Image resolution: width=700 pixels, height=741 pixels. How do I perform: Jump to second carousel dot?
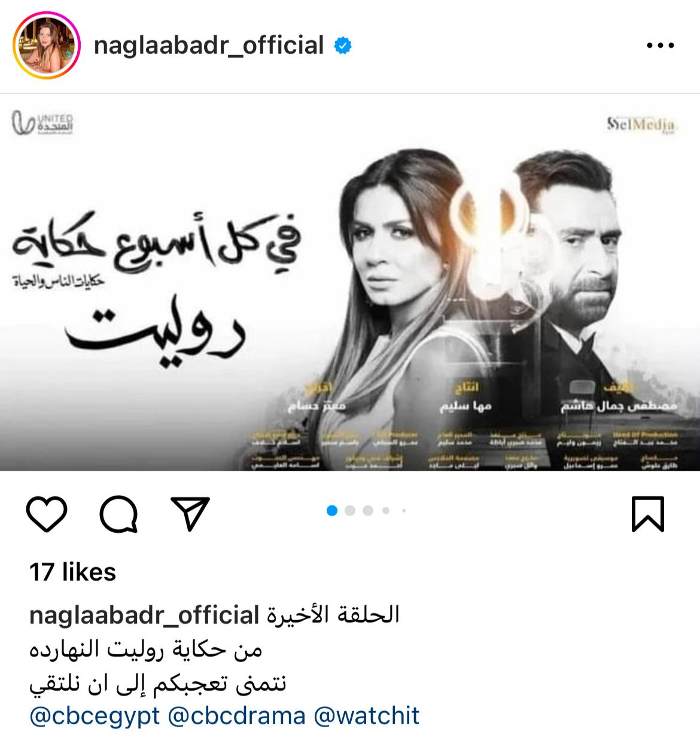tap(351, 511)
